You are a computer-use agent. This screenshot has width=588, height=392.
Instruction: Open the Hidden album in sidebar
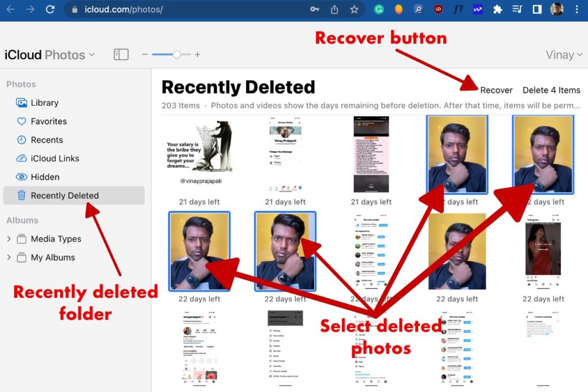click(x=74, y=177)
